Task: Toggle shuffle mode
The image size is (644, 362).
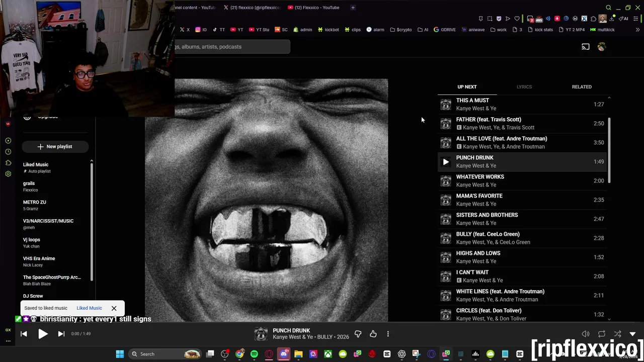Action: [617, 334]
